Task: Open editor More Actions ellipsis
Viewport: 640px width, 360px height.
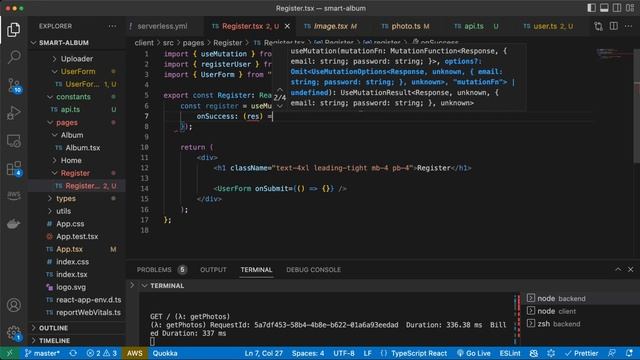Action: 629,26
